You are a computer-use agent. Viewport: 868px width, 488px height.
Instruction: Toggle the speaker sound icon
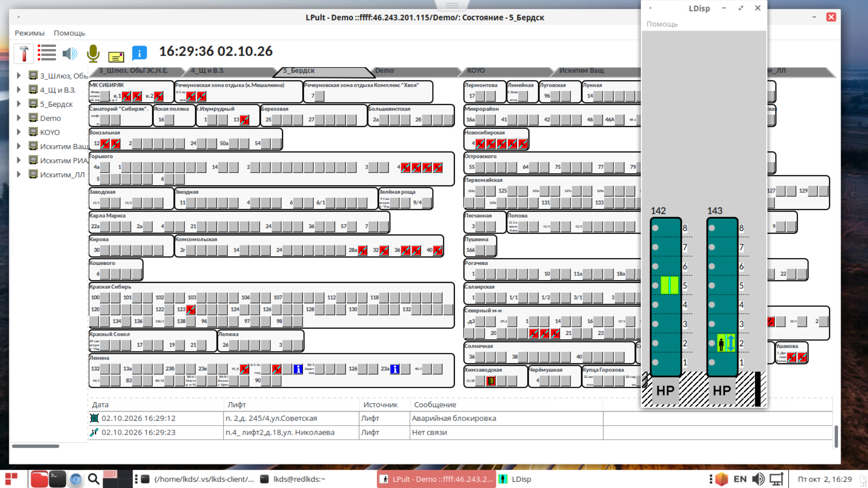[70, 54]
